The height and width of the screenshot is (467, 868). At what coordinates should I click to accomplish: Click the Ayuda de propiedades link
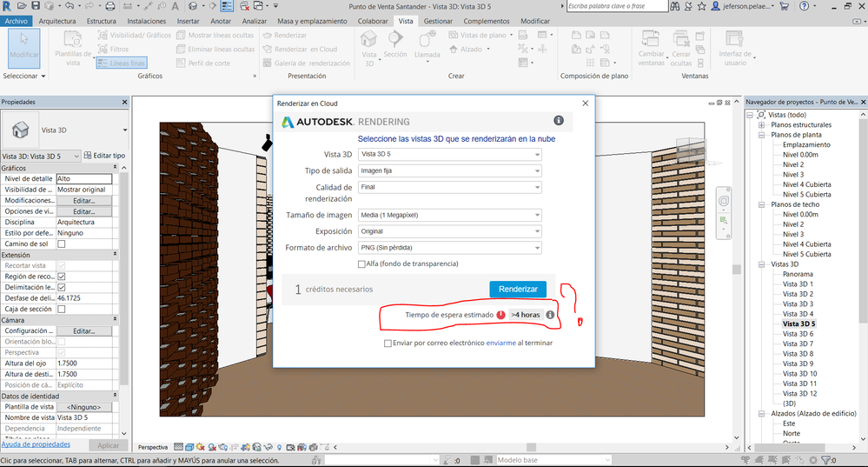click(36, 444)
